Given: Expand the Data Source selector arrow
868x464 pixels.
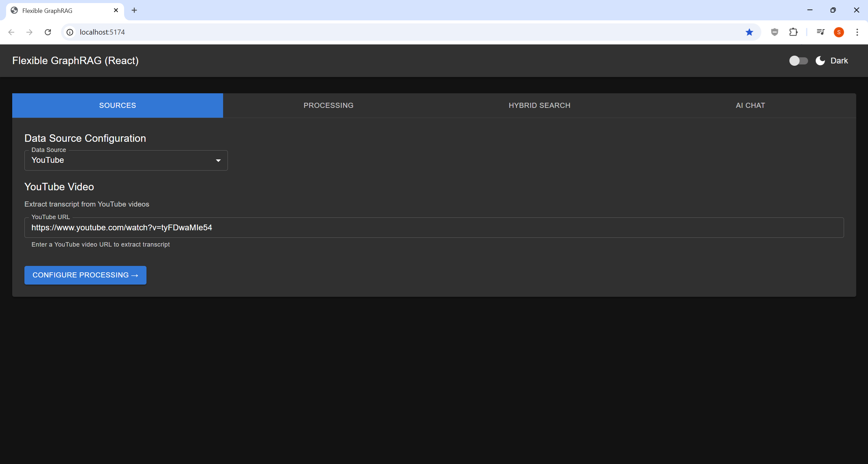Looking at the screenshot, I should coord(218,160).
